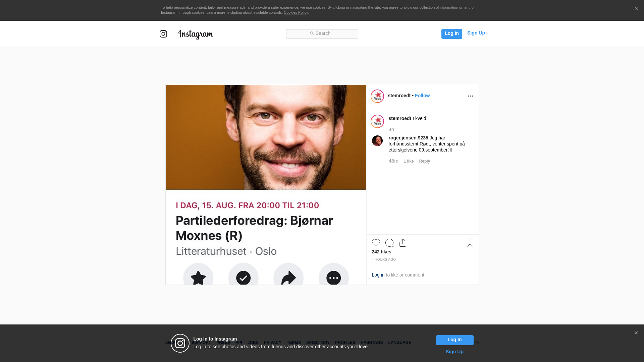
Task: Open the three-dot more options menu
Action: (470, 96)
